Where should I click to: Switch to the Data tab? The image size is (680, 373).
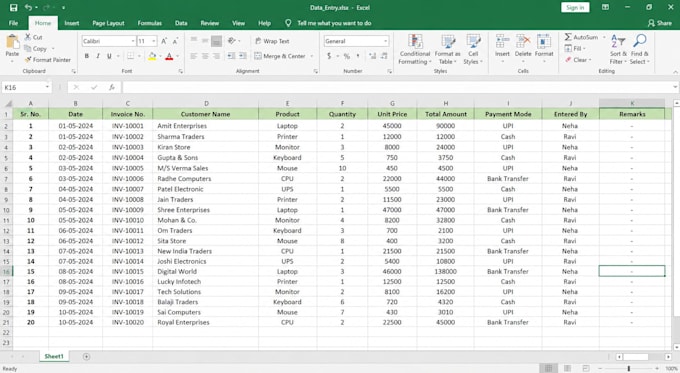pos(181,23)
